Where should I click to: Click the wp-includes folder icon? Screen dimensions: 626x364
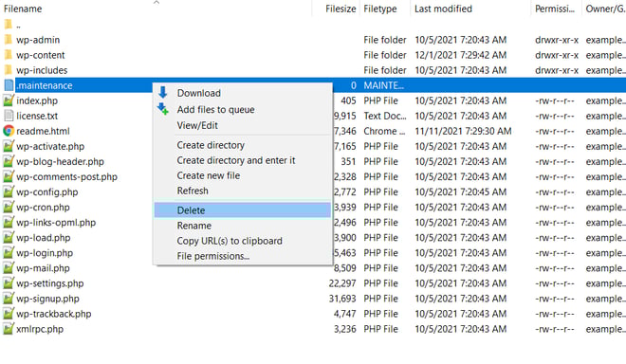pos(9,70)
